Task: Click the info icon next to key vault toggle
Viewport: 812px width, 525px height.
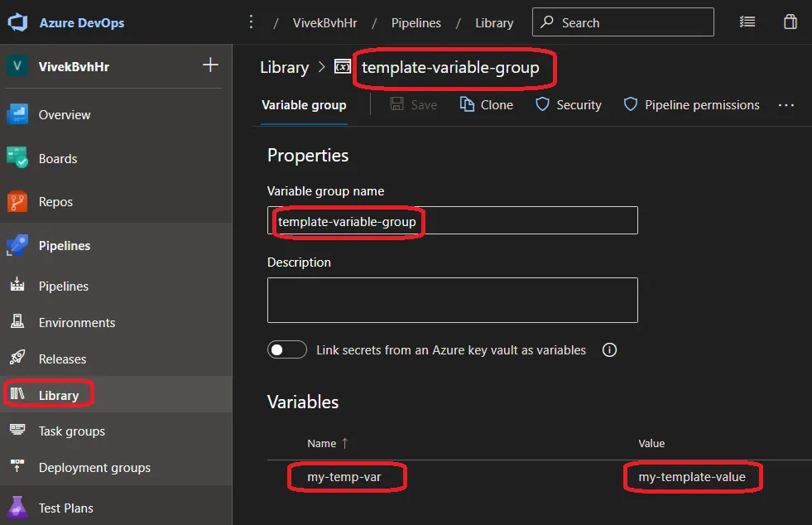Action: (610, 350)
